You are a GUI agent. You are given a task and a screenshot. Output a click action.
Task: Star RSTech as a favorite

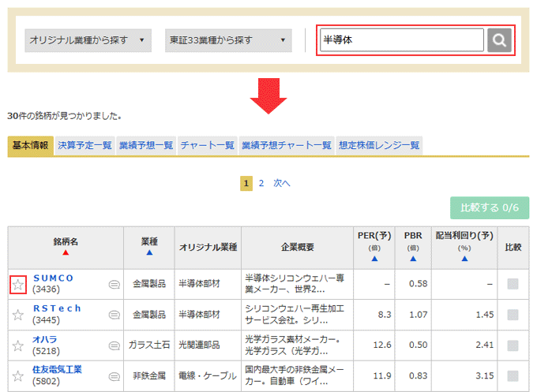click(x=18, y=315)
